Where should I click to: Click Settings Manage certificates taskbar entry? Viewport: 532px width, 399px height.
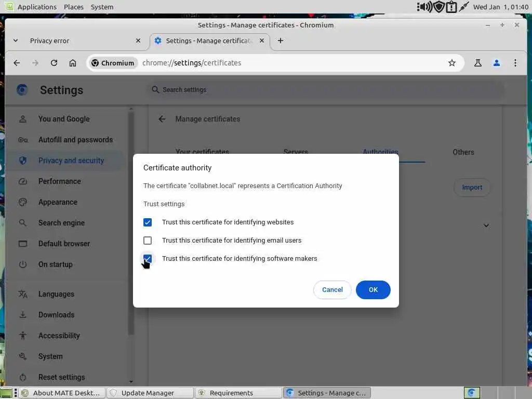pyautogui.click(x=326, y=393)
